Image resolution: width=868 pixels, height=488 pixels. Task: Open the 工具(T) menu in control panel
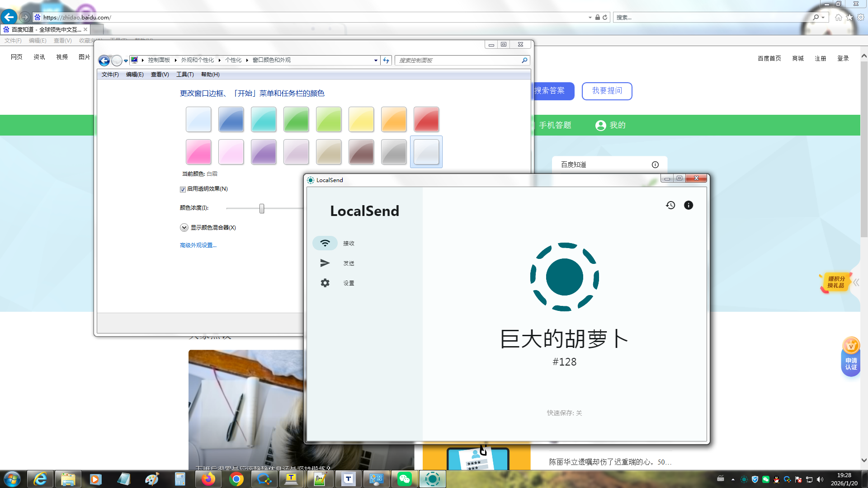pyautogui.click(x=184, y=75)
